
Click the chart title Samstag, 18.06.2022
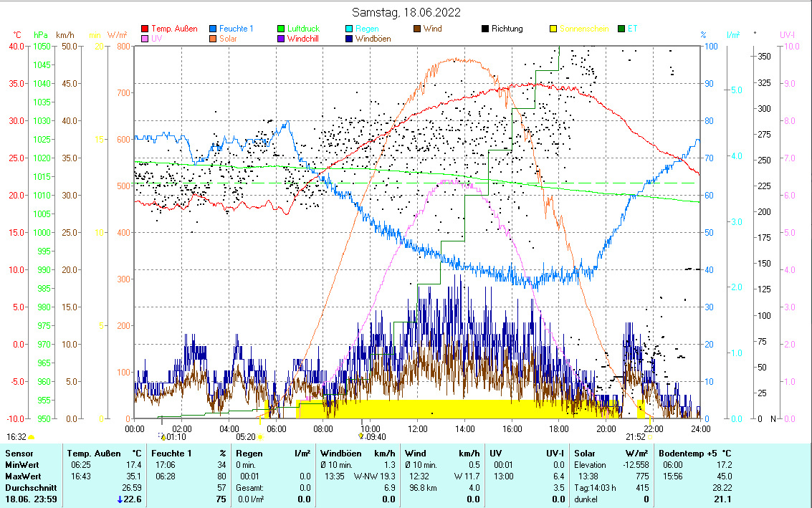click(406, 12)
